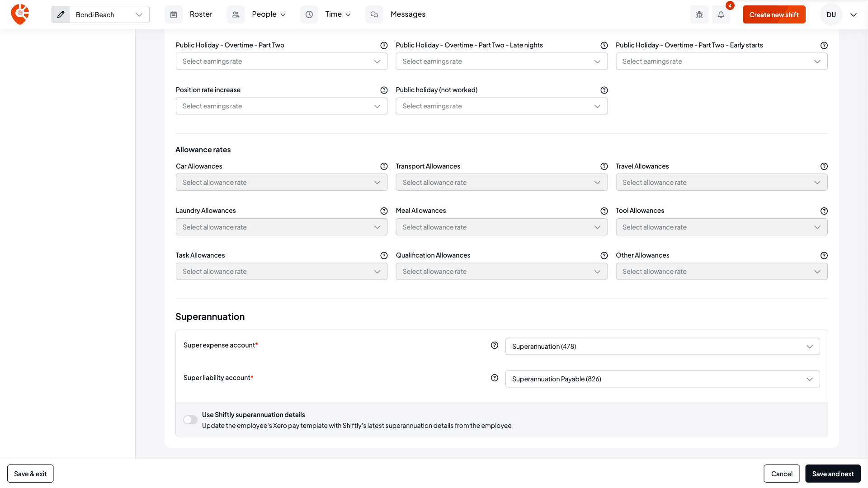Open Laundry Allowances rate dropdown
Viewport: 868px width, 488px height.
(x=282, y=227)
